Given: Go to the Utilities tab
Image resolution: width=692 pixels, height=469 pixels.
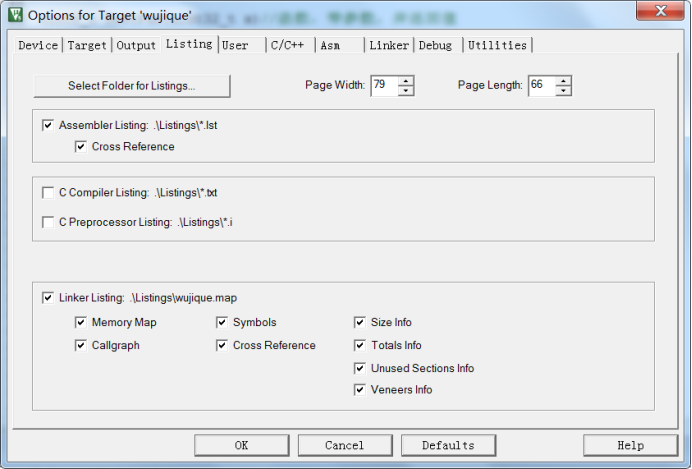Looking at the screenshot, I should [497, 45].
